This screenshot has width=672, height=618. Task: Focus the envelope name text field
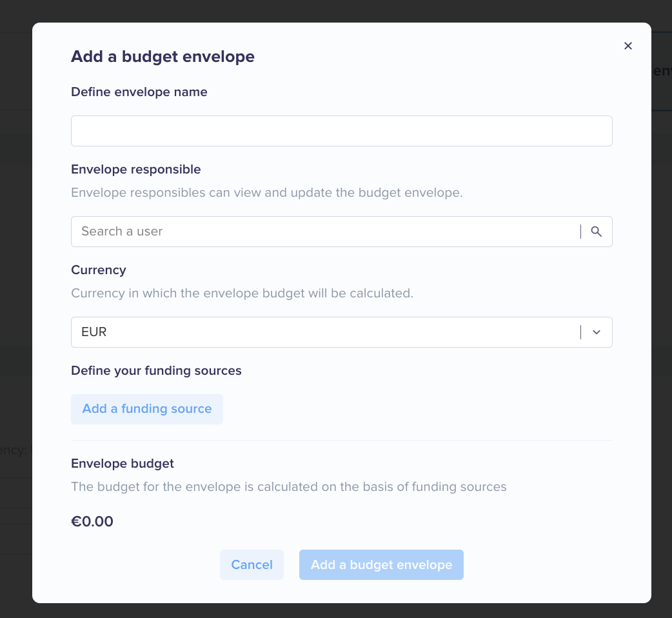pos(342,131)
